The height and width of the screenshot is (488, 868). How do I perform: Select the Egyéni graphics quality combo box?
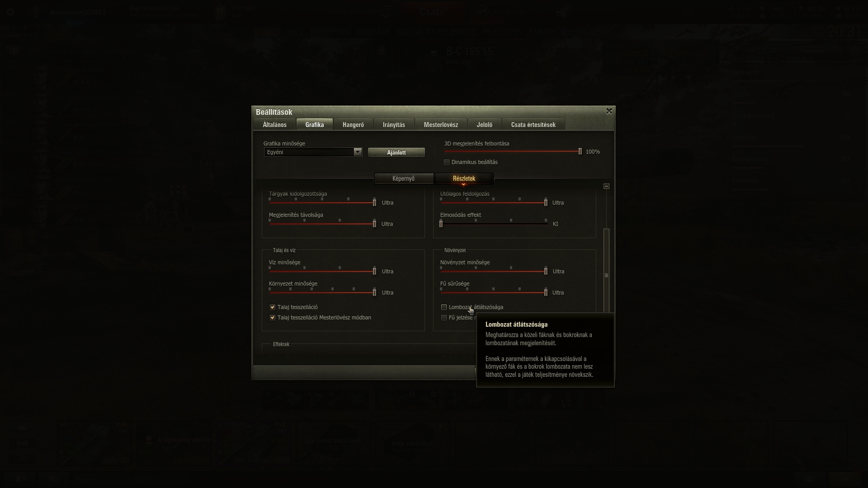313,152
